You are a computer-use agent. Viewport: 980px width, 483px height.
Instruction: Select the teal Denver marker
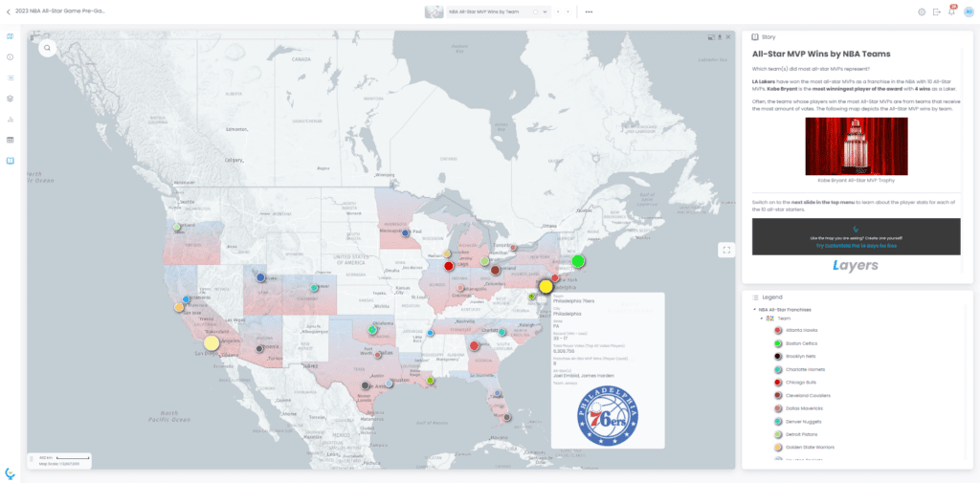(x=314, y=288)
